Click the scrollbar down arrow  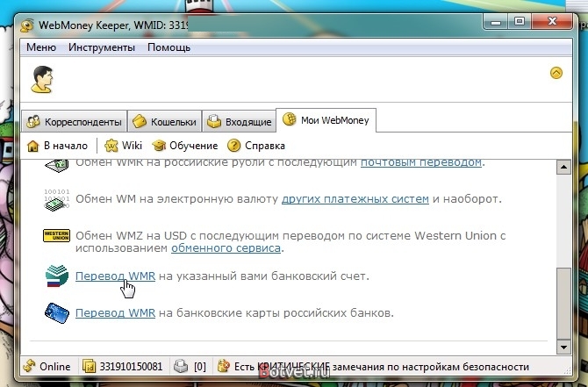pyautogui.click(x=563, y=348)
